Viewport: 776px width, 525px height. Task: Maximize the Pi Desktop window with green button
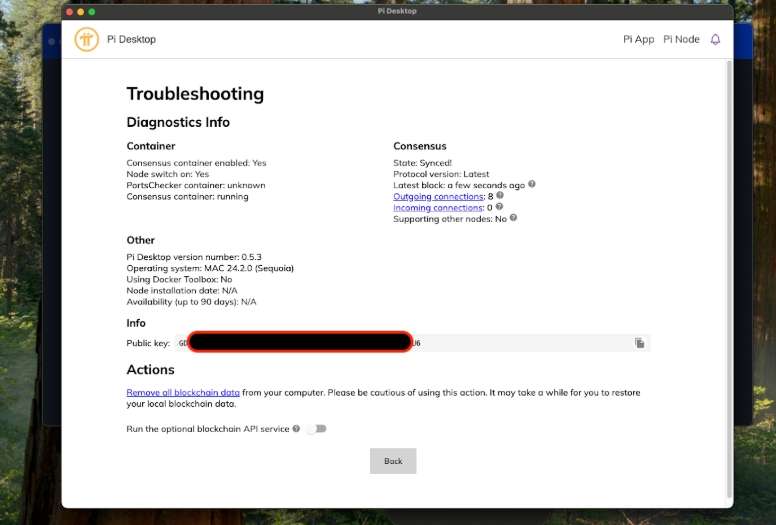point(92,11)
